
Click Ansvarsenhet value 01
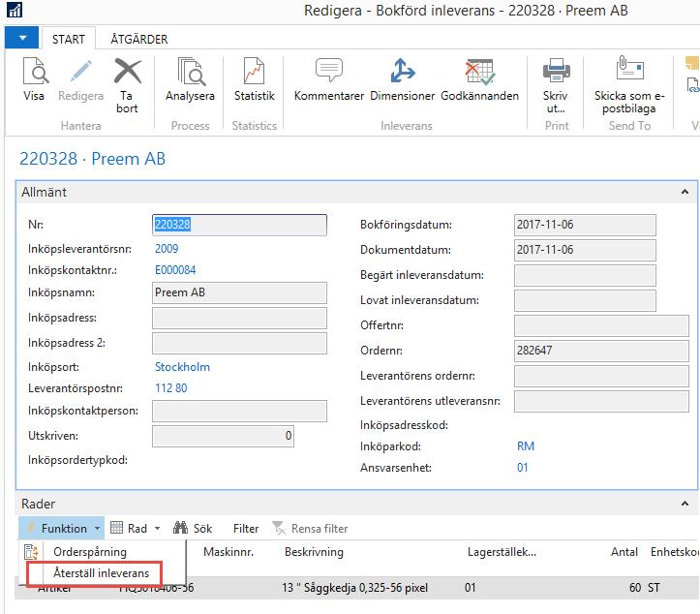pos(522,468)
